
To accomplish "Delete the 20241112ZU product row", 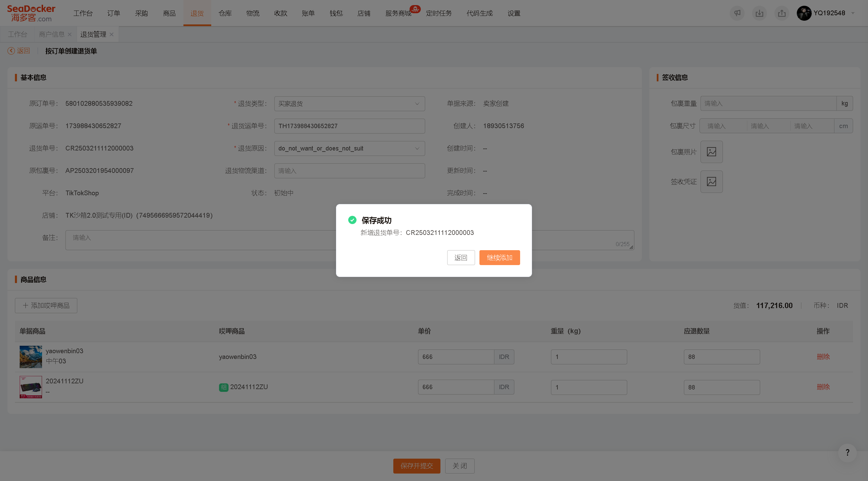I will point(823,387).
